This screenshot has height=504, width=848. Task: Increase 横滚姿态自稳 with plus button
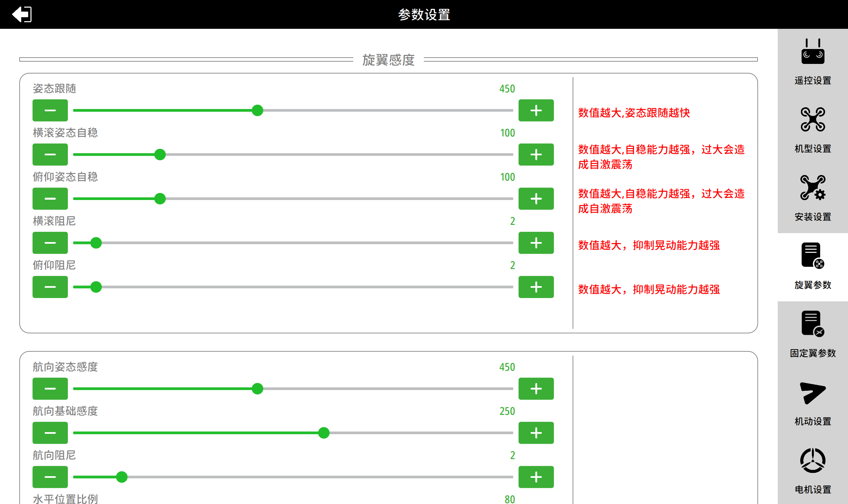pyautogui.click(x=536, y=155)
